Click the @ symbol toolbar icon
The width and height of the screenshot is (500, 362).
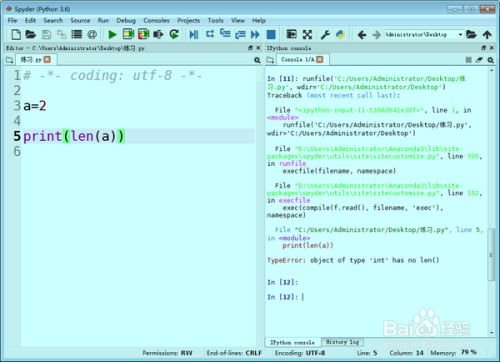tap(92, 34)
